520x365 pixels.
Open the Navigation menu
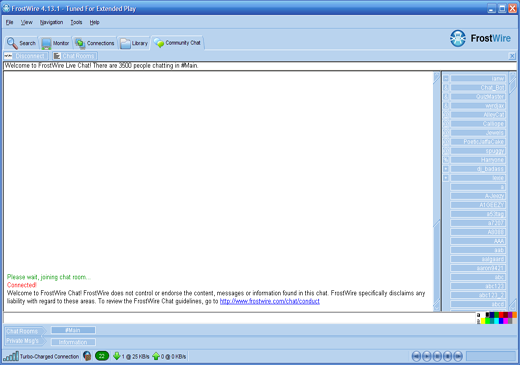[x=51, y=22]
